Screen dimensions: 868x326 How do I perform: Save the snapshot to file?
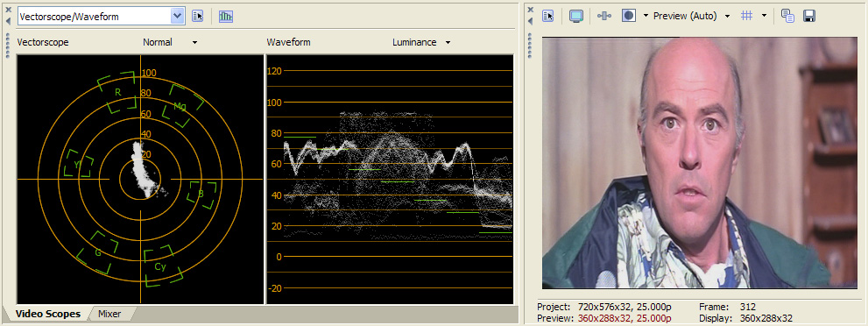[x=808, y=16]
